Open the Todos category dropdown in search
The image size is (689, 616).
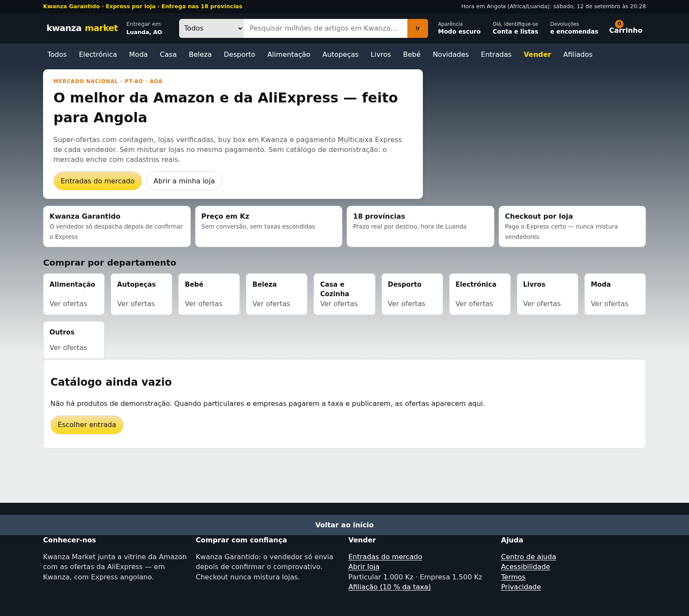(x=211, y=28)
